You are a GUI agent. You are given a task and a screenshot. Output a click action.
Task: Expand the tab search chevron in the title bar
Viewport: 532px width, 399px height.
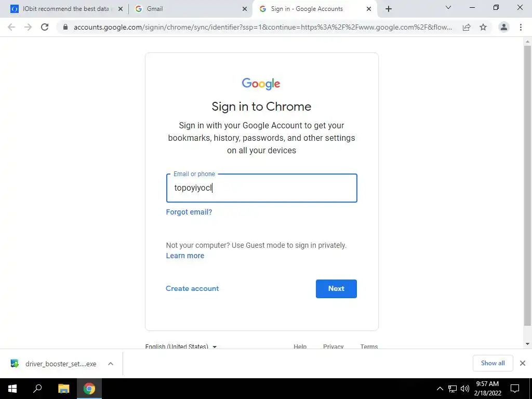448,7
